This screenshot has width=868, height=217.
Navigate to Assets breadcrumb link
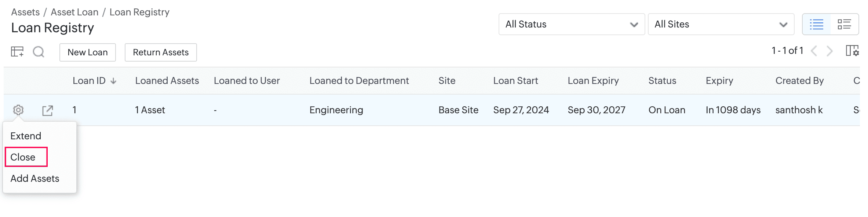tap(25, 12)
